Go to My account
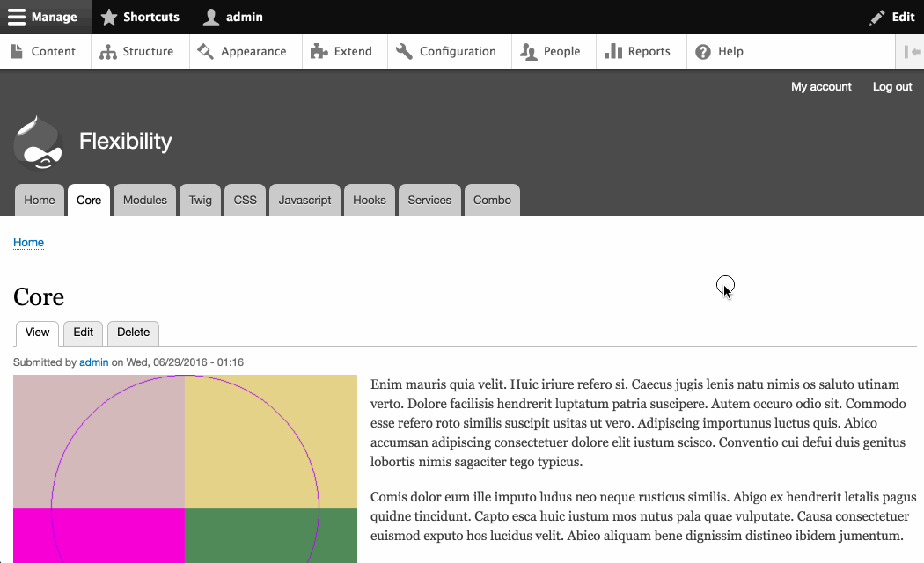 (821, 86)
